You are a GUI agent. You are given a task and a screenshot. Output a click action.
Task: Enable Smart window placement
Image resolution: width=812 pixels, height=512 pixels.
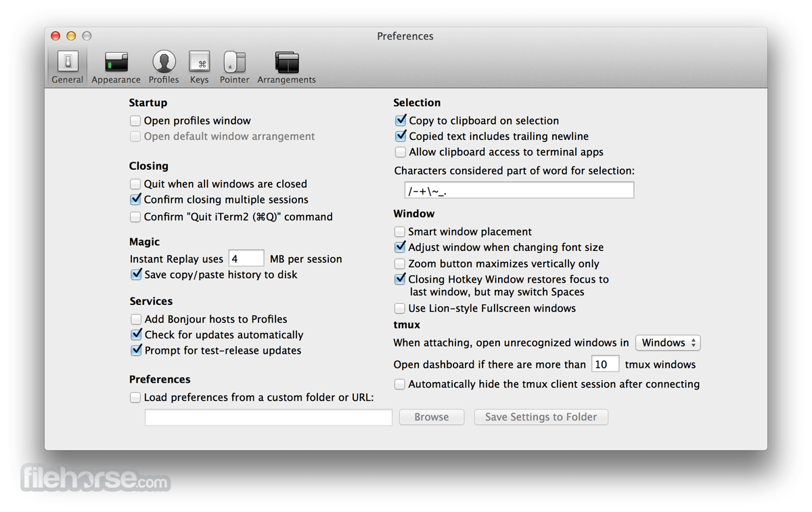(x=400, y=232)
